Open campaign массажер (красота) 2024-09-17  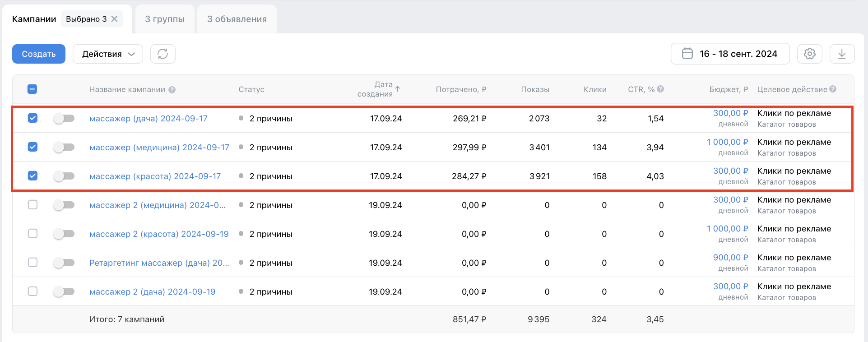155,176
